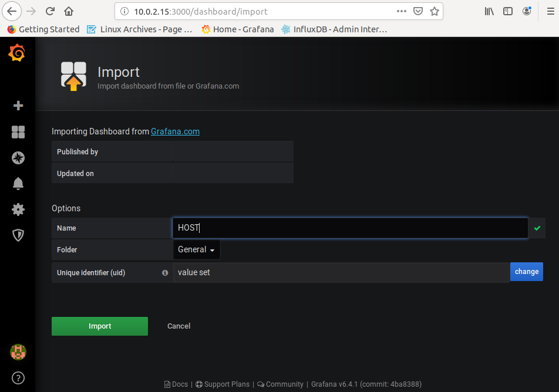Screen dimensions: 559x392
Task: Open Home - Grafana bookmark
Action: tap(237, 29)
